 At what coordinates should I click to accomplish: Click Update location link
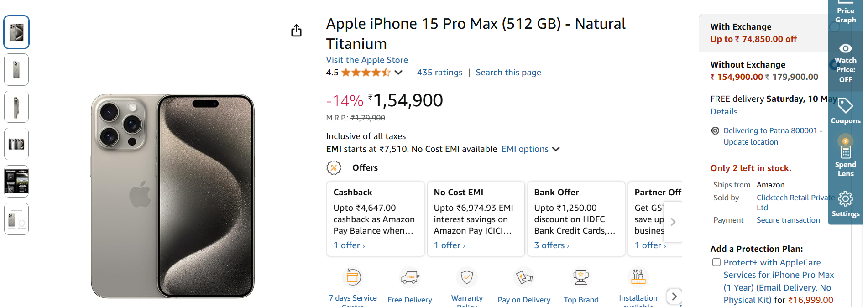pos(750,142)
